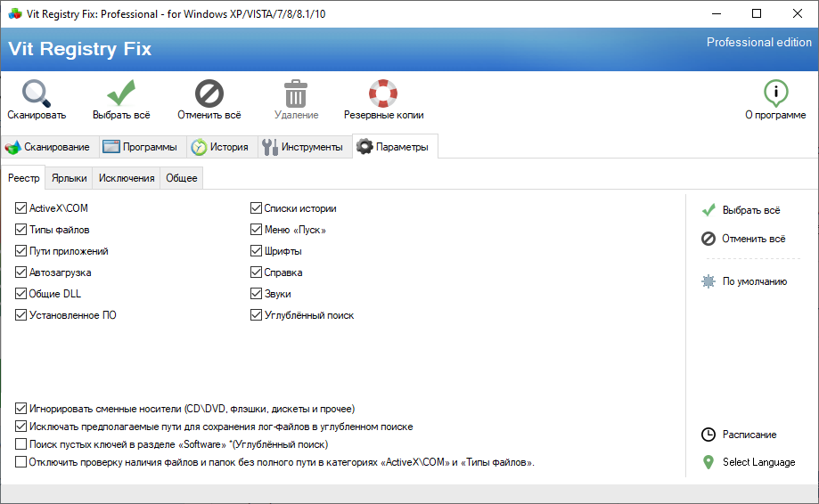The image size is (819, 504).
Task: Open the Общее subtab
Action: (x=181, y=178)
